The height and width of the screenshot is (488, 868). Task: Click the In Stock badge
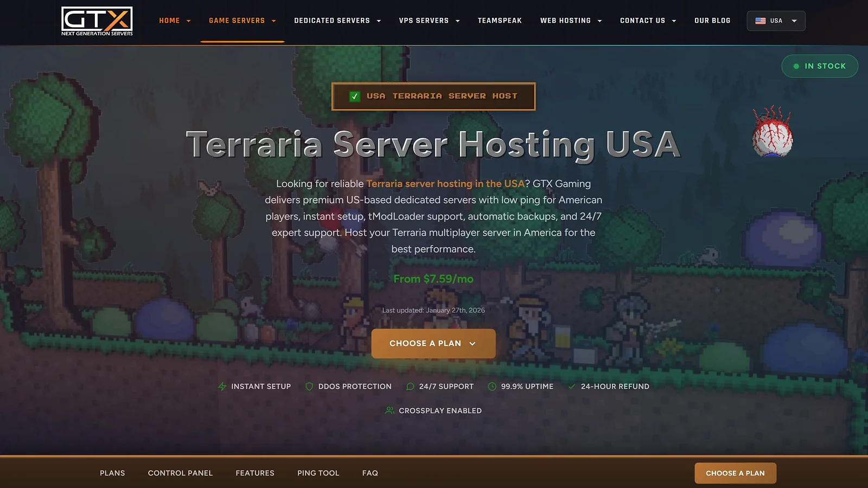click(820, 66)
